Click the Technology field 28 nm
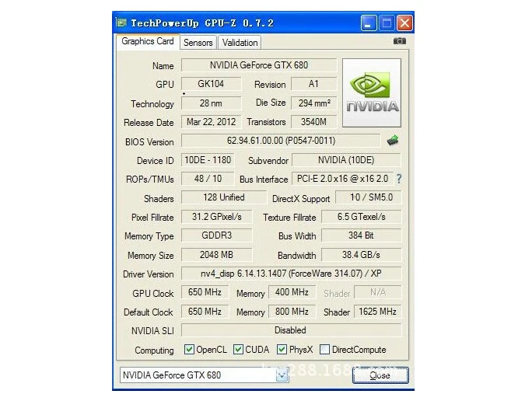532x401 pixels. coord(211,103)
